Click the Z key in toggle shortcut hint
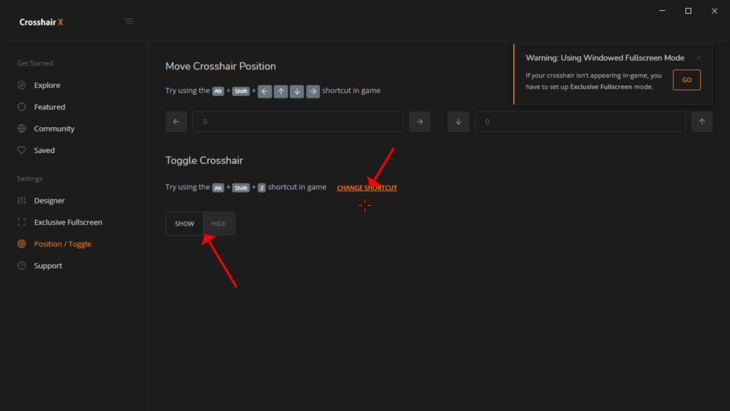The image size is (730, 411). tap(262, 188)
